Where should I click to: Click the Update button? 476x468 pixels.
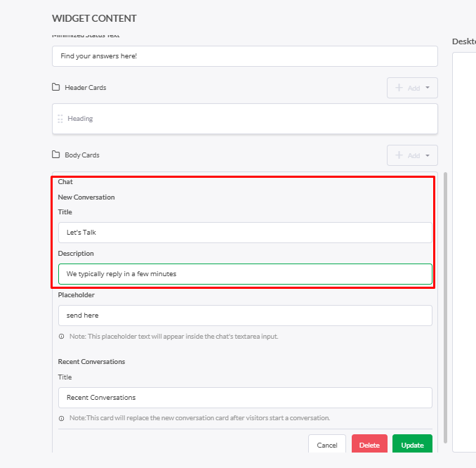click(412, 443)
